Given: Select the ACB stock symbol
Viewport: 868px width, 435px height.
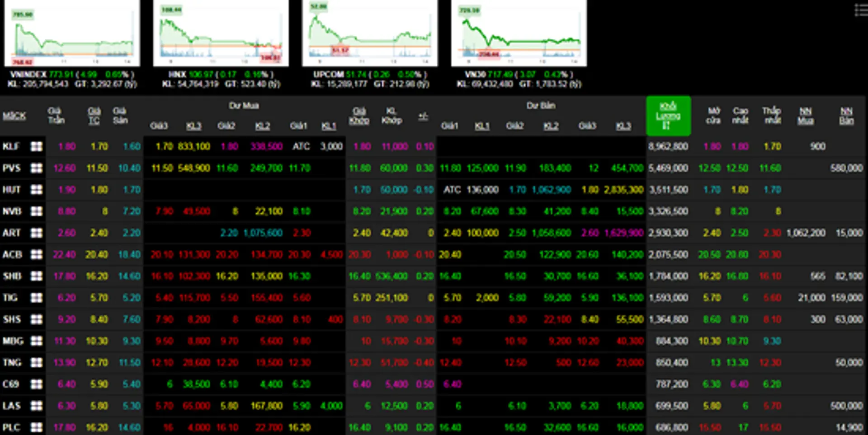Looking at the screenshot, I should [12, 254].
